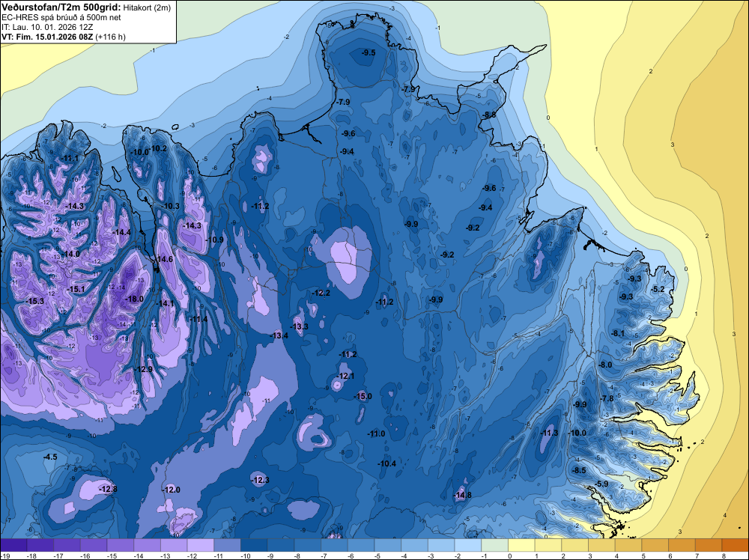Viewport: 749px width, 560px height.
Task: Click the '5' legend scale number
Action: pos(643,556)
